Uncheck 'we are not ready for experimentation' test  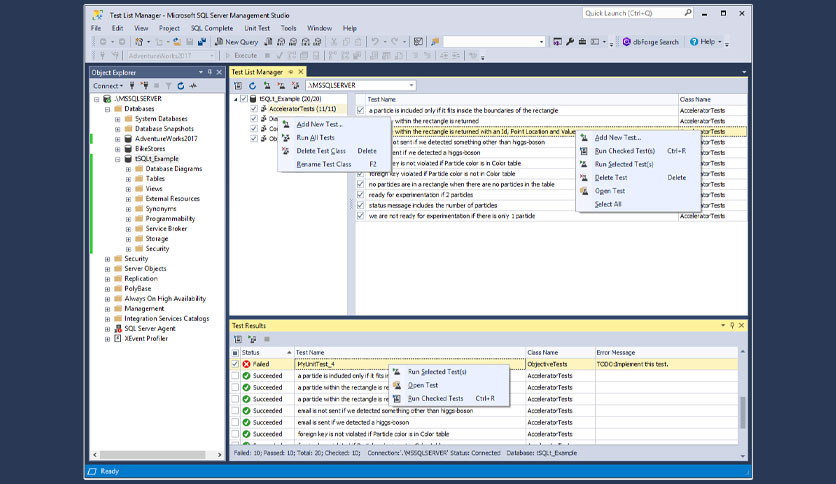(x=360, y=216)
